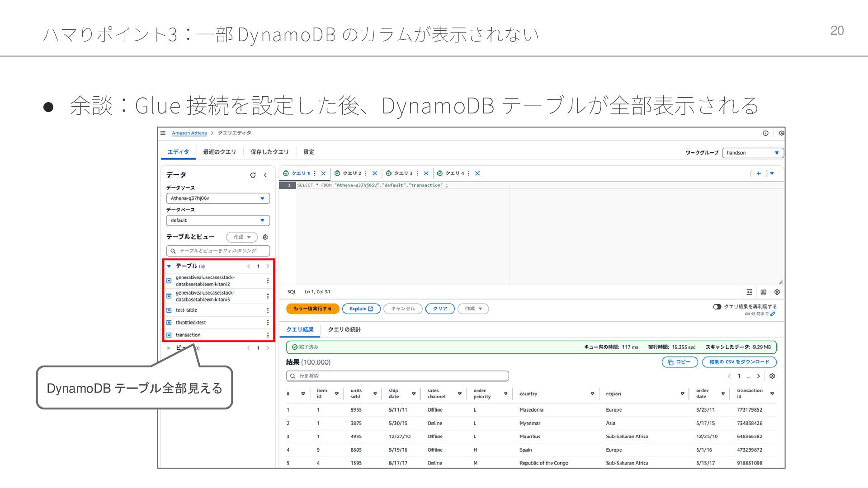This screenshot has width=868, height=488.
Task: Collapse the テーブル (5) section
Action: (169, 266)
